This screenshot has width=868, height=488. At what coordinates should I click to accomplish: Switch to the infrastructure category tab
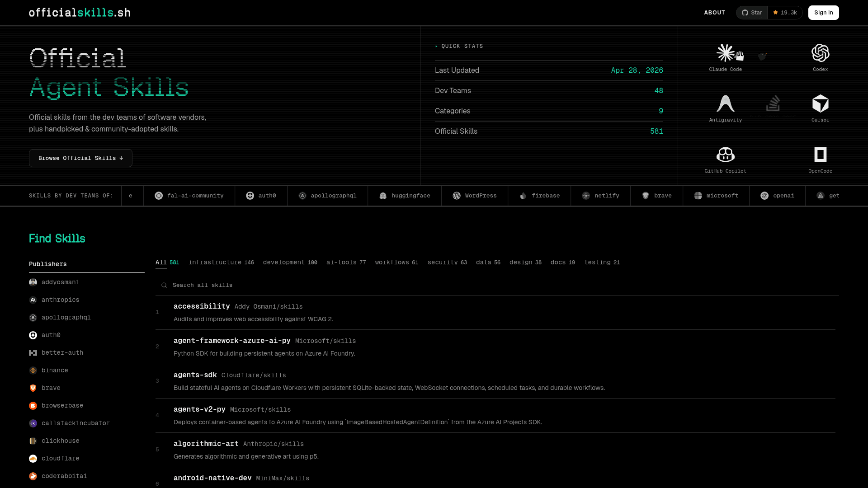click(x=221, y=263)
